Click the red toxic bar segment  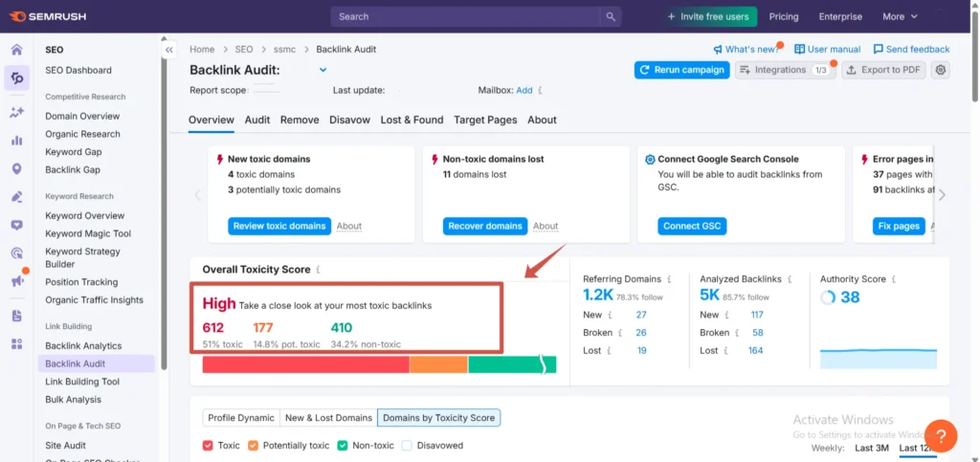pyautogui.click(x=305, y=364)
